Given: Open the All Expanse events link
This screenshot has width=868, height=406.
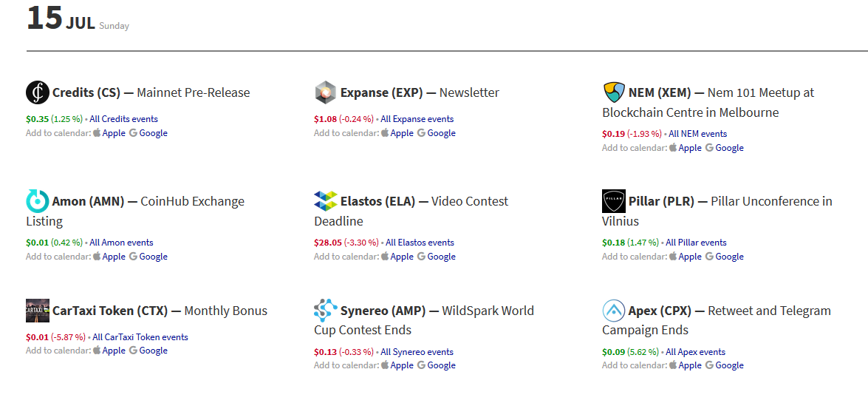Looking at the screenshot, I should 417,119.
